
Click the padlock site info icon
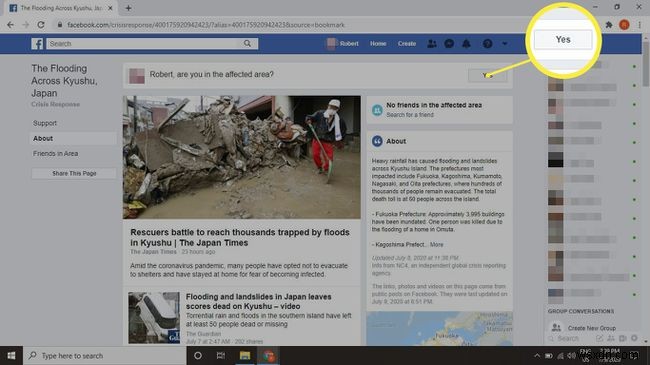point(60,25)
